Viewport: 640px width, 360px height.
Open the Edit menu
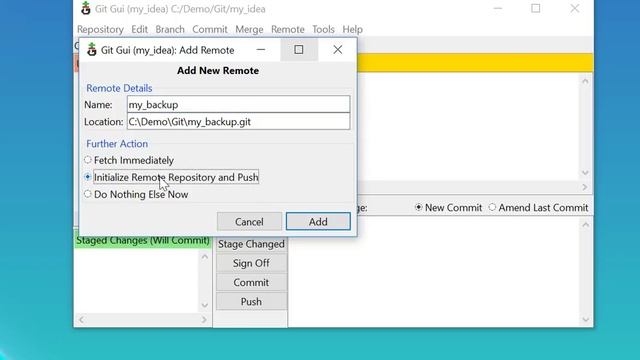pos(139,29)
